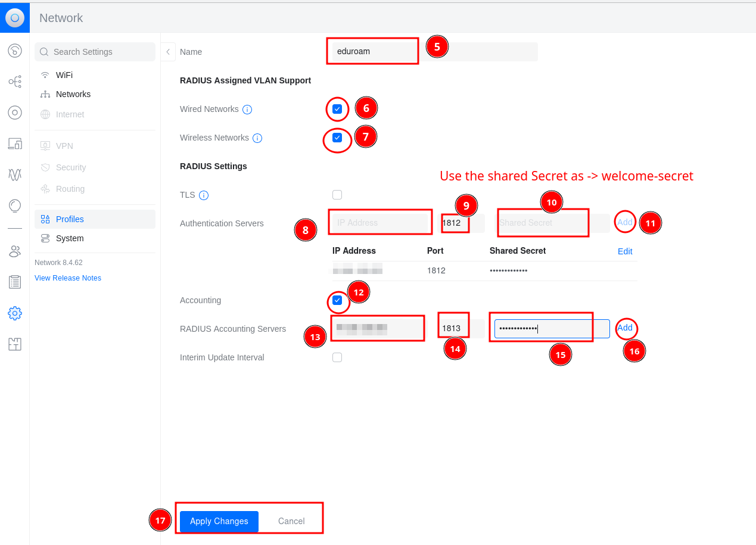The height and width of the screenshot is (545, 756).
Task: Click the Wired Networks info icon
Action: (247, 110)
